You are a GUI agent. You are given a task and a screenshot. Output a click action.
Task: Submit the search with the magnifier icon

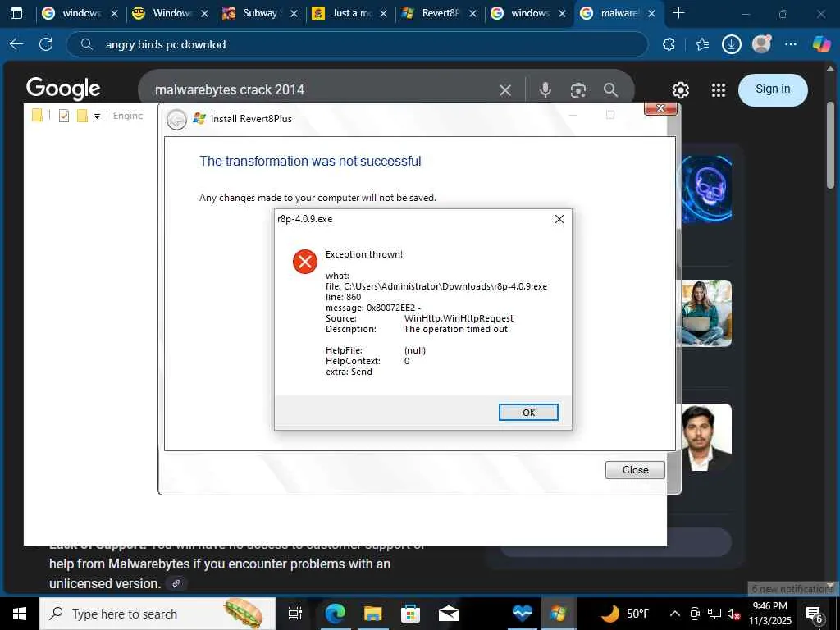(x=610, y=90)
